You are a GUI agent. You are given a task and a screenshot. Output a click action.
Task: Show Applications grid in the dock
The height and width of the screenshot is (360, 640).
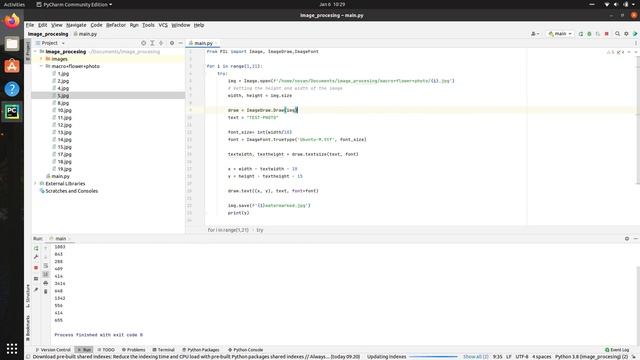click(12, 349)
